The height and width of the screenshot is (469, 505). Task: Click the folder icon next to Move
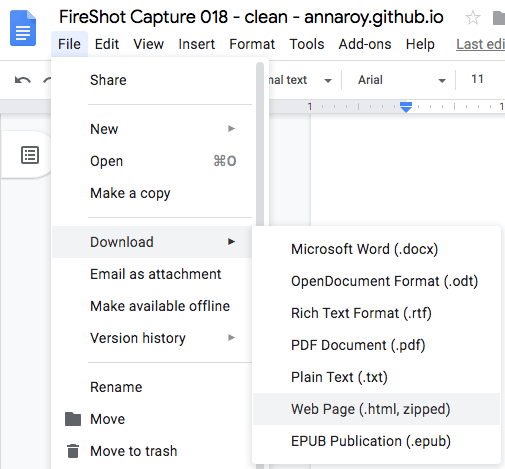coord(73,419)
